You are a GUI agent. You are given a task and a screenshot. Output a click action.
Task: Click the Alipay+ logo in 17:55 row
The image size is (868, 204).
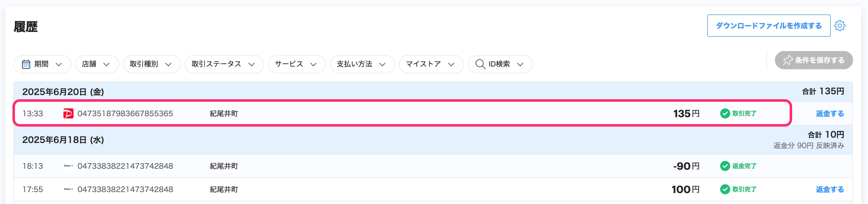tap(68, 189)
